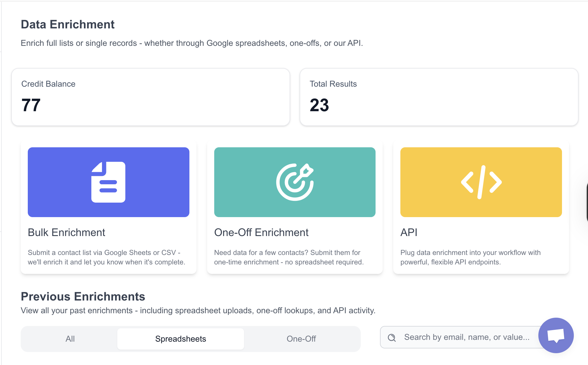
Task: Click the Total Results label
Action: [333, 84]
